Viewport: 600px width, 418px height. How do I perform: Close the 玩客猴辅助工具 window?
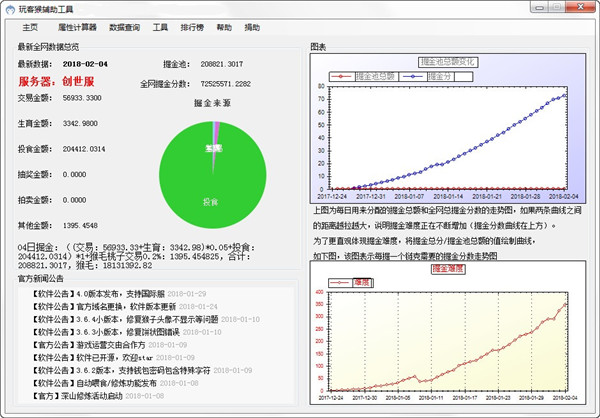point(580,7)
